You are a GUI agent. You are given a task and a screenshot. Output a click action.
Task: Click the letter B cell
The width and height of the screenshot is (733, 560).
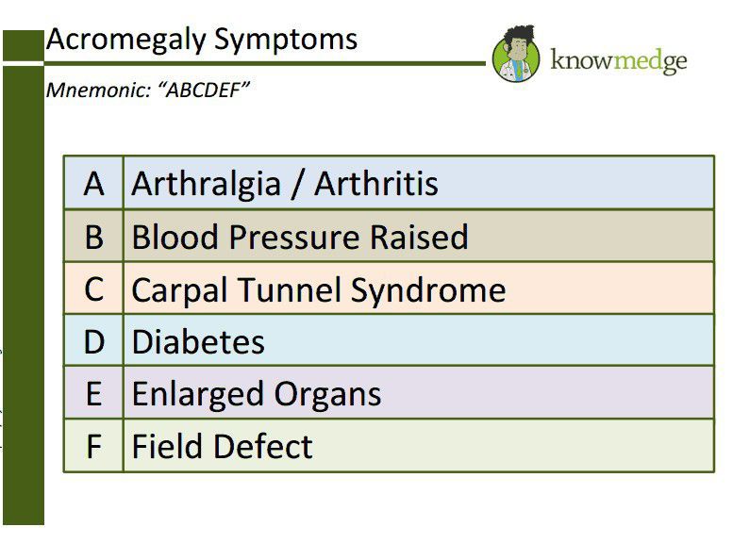93,236
